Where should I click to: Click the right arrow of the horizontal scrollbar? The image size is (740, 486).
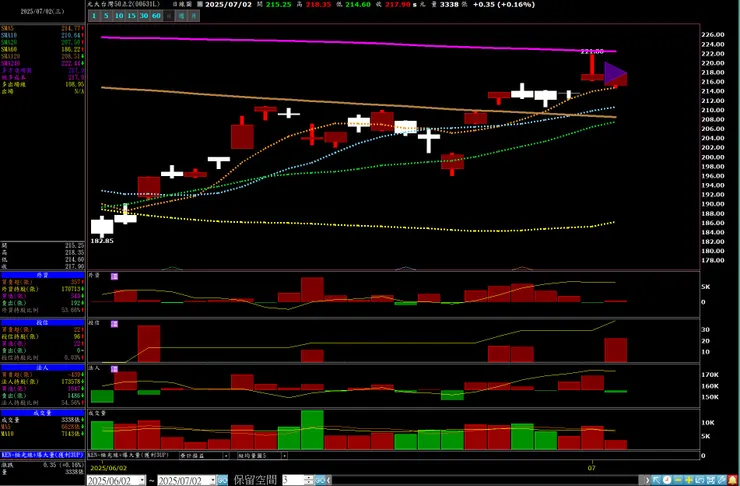pos(648,480)
